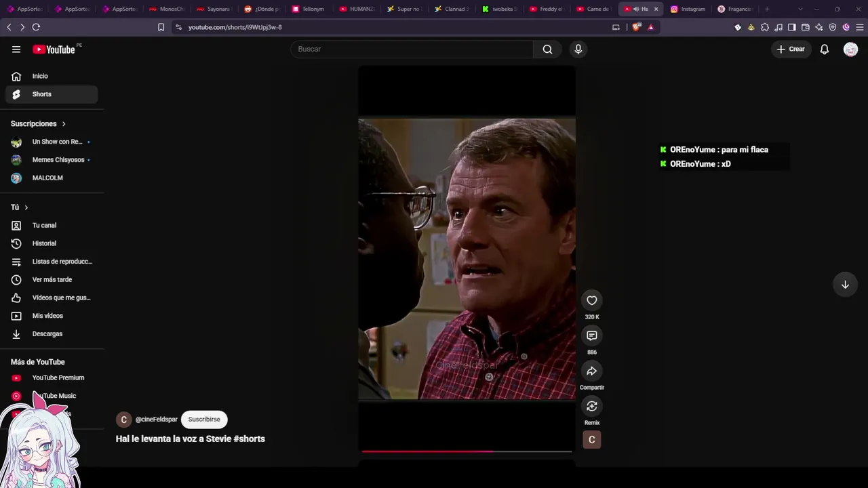Expand the Tú section
The width and height of the screenshot is (868, 488).
[x=20, y=207]
